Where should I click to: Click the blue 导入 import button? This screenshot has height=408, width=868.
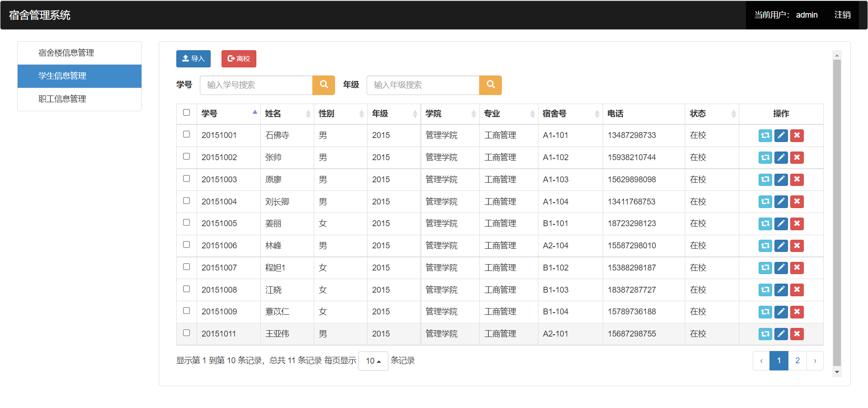(x=193, y=59)
